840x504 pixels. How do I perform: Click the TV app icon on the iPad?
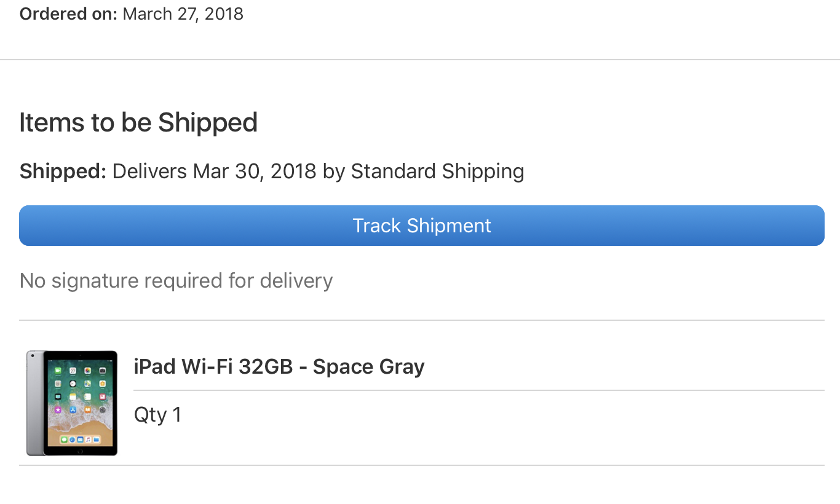coord(57,396)
